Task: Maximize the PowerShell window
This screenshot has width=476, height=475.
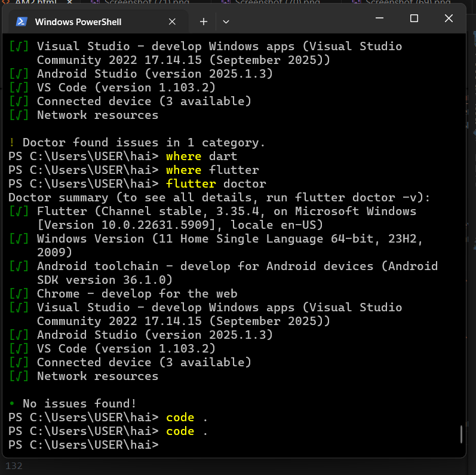Action: point(414,18)
